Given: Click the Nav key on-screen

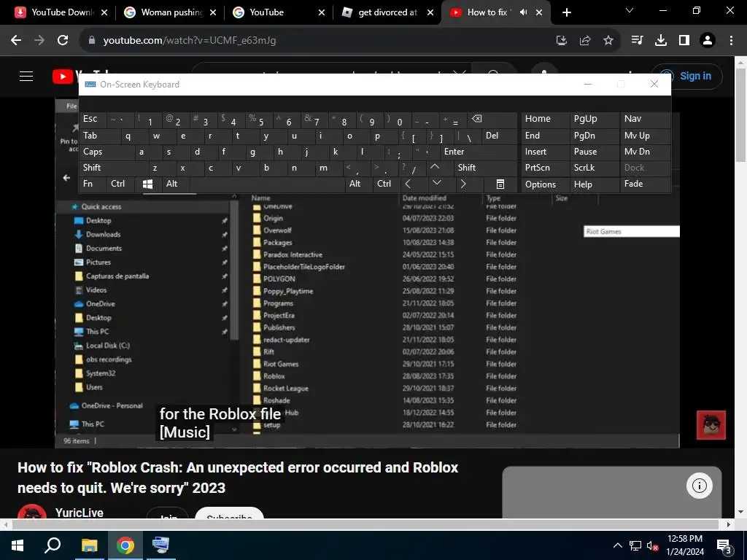Looking at the screenshot, I should (x=645, y=120).
